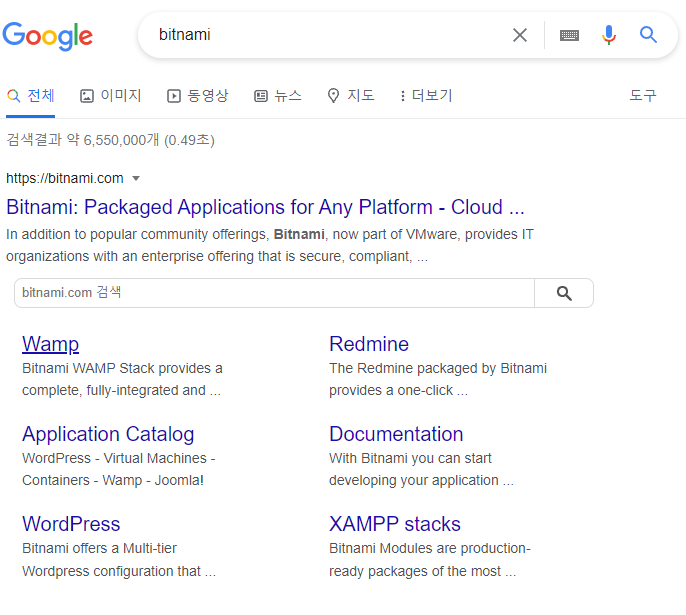686x615 pixels.
Task: Click the blue search magnifier icon
Action: (648, 35)
